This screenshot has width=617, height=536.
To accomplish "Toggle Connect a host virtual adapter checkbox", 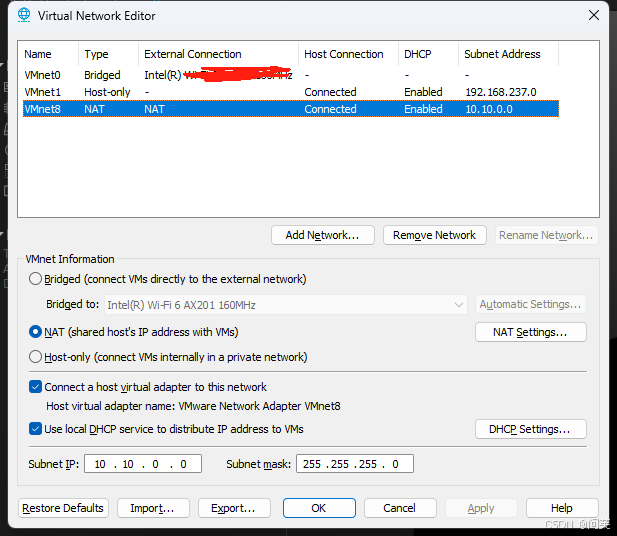I will (35, 387).
